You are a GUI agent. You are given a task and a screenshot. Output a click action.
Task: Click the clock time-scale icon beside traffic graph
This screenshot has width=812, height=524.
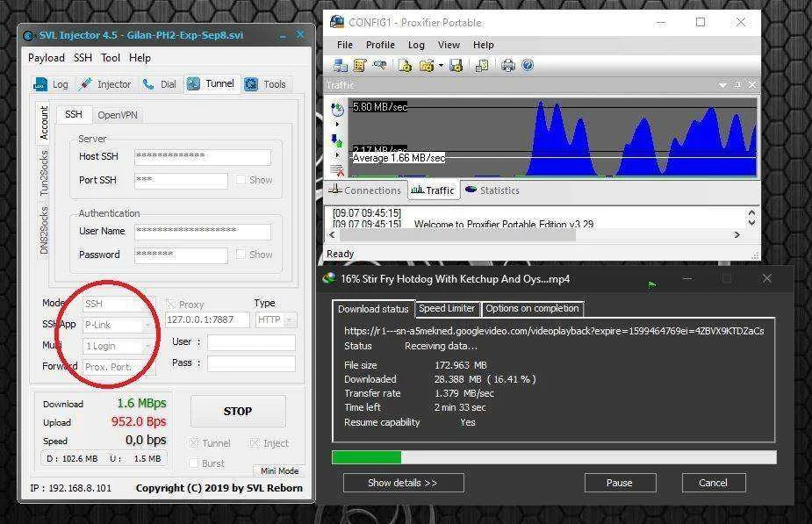point(337,109)
